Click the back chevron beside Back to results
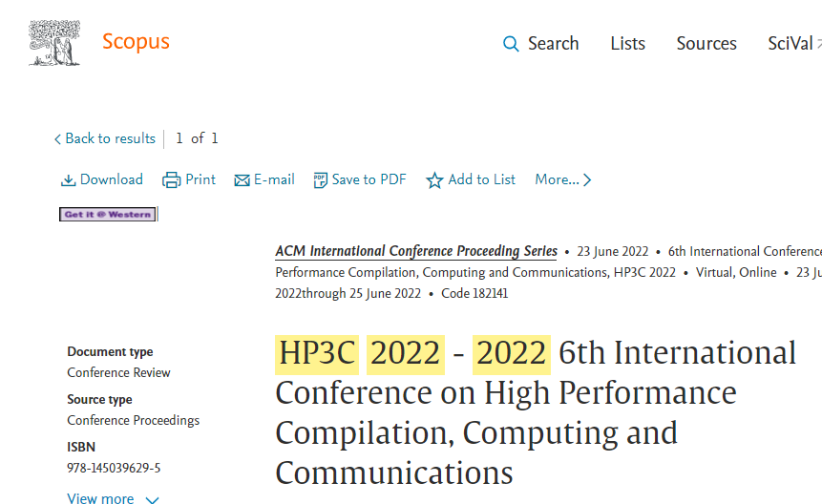This screenshot has height=504, width=822. pos(57,139)
